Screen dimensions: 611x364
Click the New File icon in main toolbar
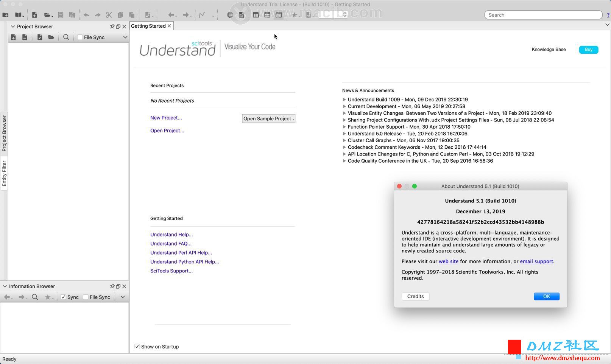(x=34, y=15)
